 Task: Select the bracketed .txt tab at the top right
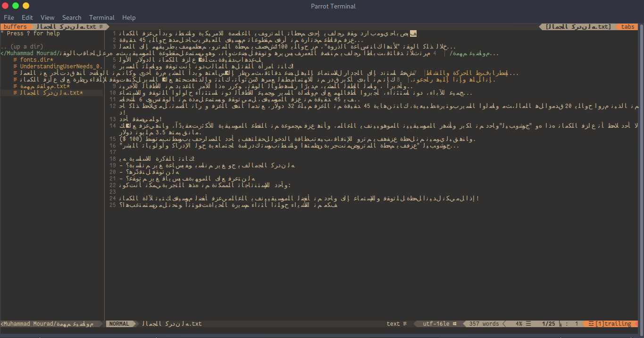[x=578, y=27]
